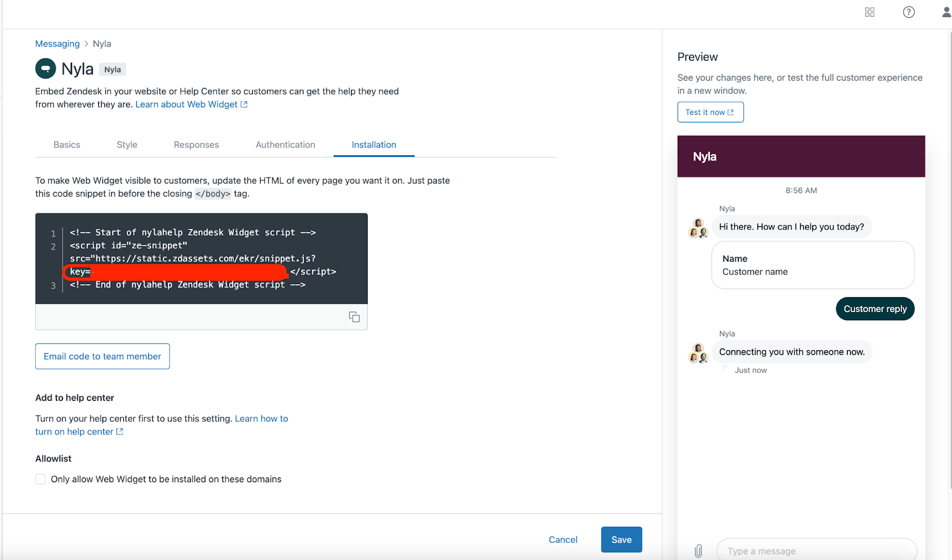Viewport: 952px width, 560px height.
Task: Select the Style tab
Action: 127,144
